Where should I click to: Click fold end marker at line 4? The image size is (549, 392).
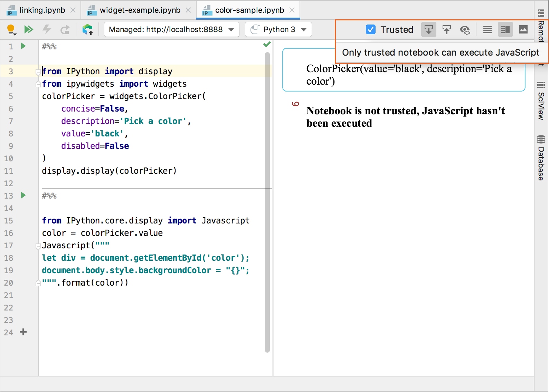(x=38, y=84)
